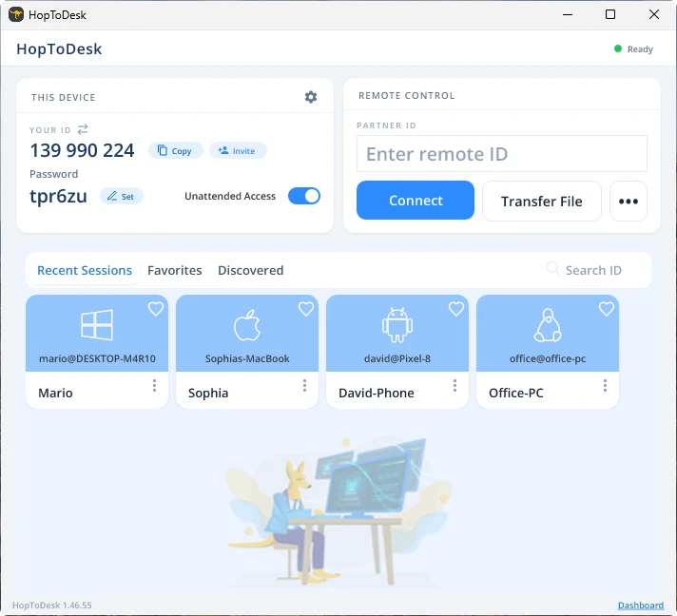
Task: Minimize the HopToDesk window
Action: (568, 14)
